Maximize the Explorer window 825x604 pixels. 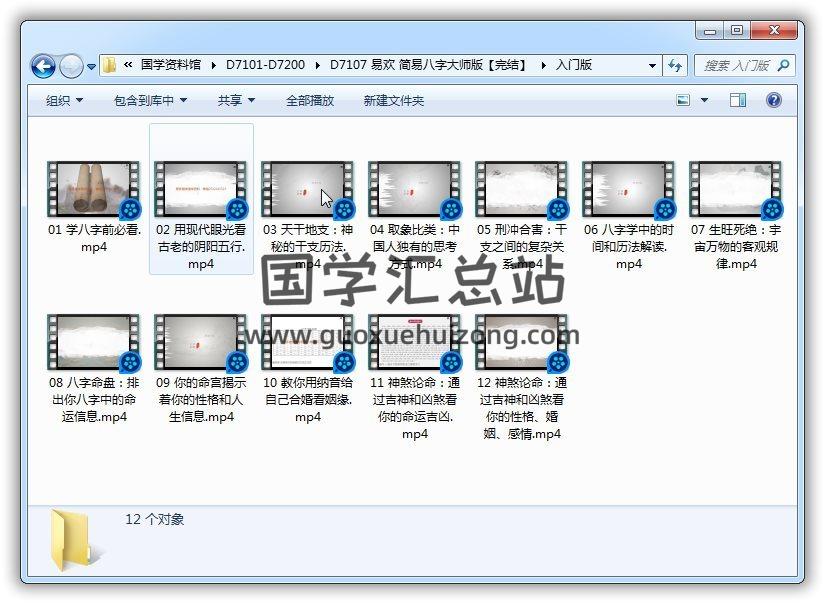737,31
